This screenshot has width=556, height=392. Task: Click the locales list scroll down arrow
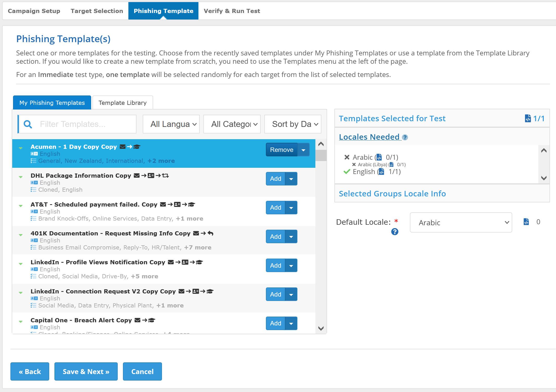pos(544,178)
